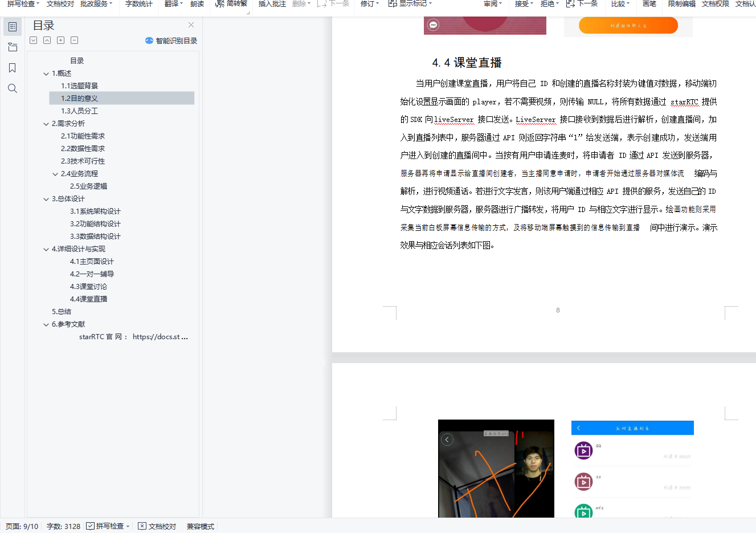Collapse the 1.概述 outline section

46,74
